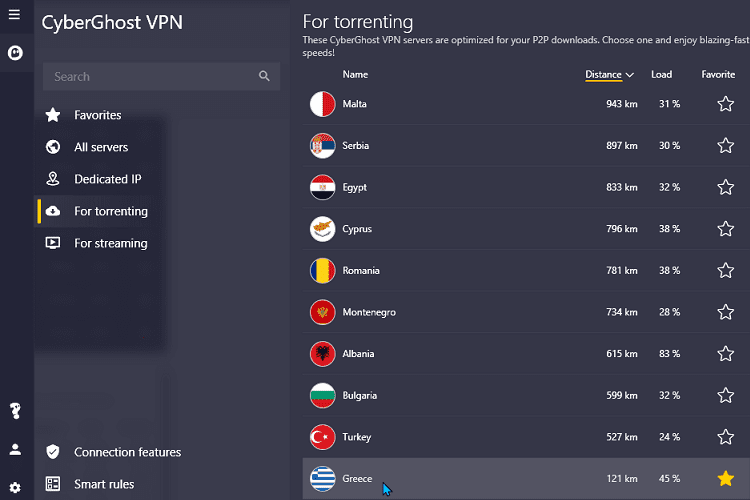Select the Malta flag icon
This screenshot has width=750, height=500.
(322, 104)
